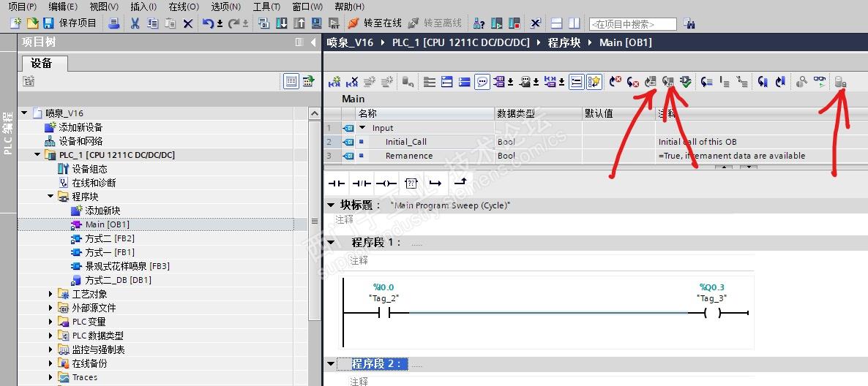Screen dimensions: 868x386
Task: Insert a normally closed contact from favorites
Action: coord(361,183)
